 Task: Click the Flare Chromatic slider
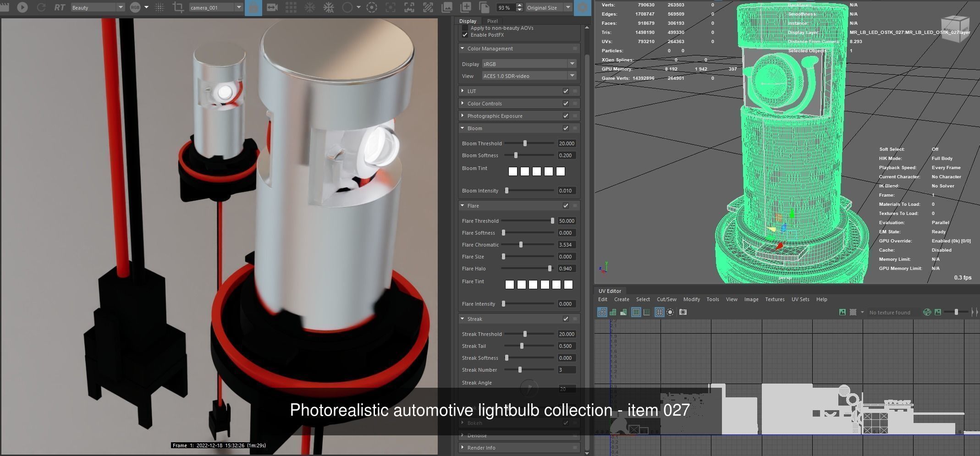coord(528,245)
